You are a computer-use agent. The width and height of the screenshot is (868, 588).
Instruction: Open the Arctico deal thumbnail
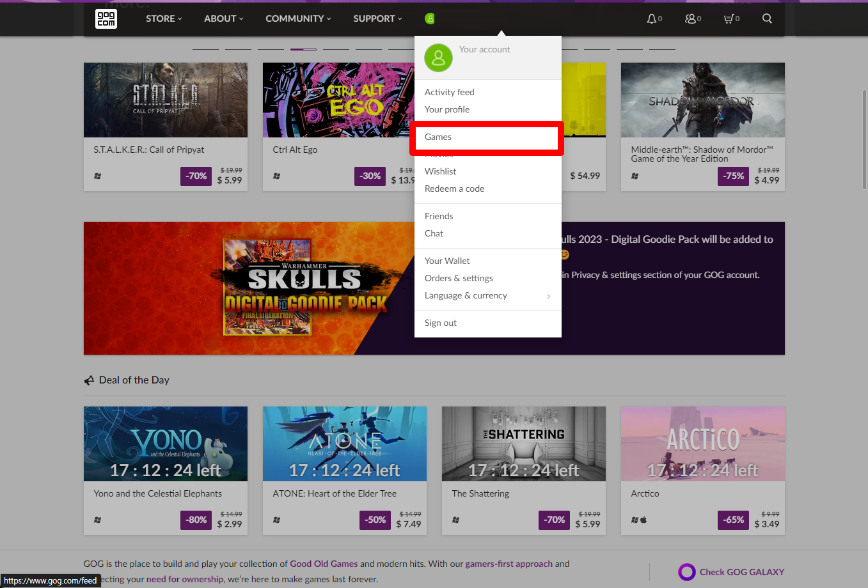(x=703, y=444)
